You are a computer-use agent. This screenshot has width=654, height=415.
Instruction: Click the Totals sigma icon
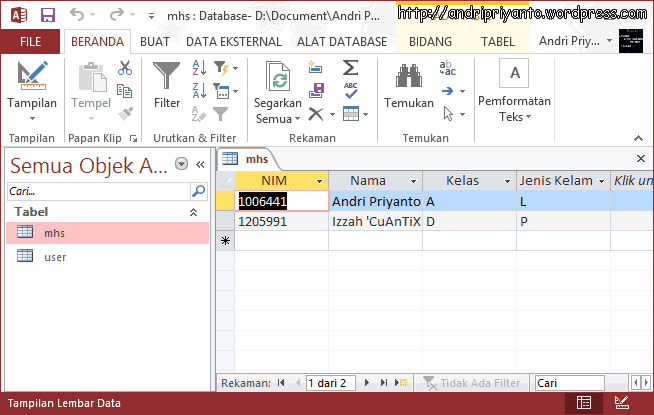click(350, 67)
